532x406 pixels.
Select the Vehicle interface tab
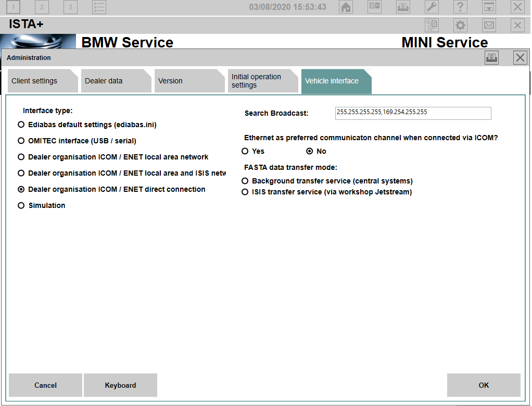coord(336,81)
